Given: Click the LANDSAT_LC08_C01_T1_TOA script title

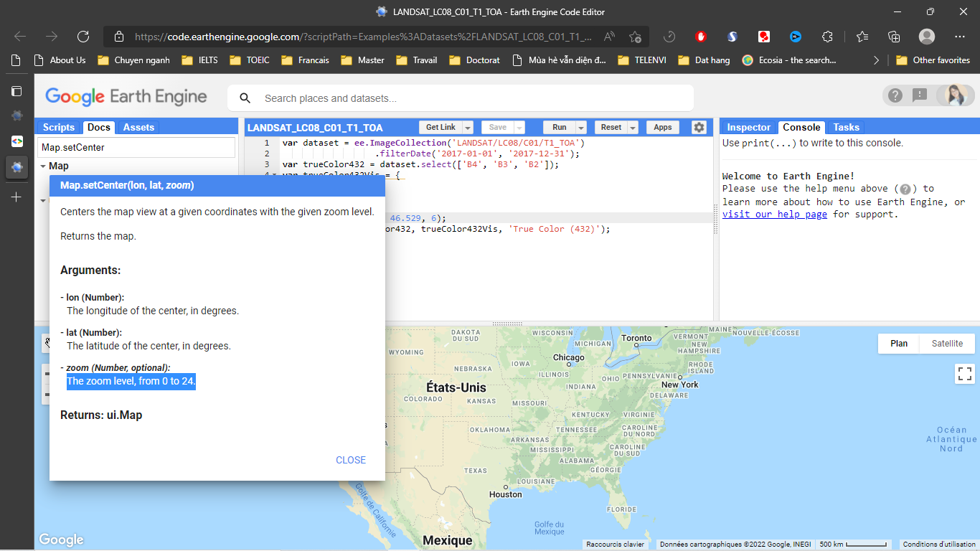Looking at the screenshot, I should tap(315, 128).
